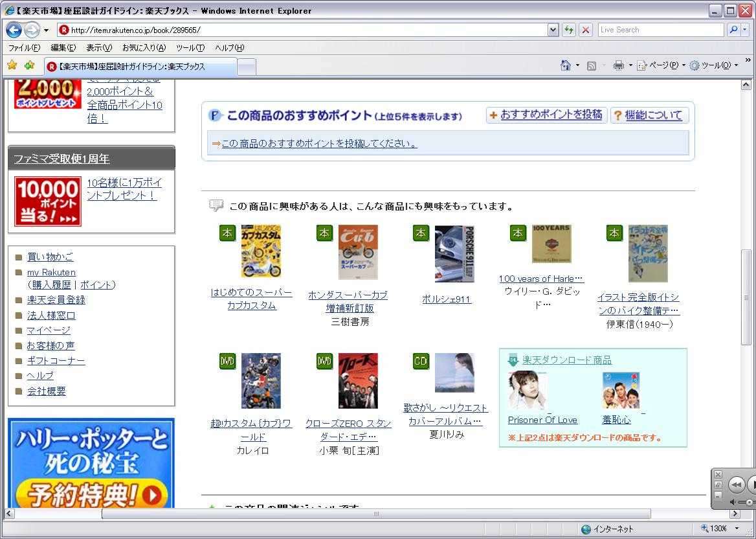Image resolution: width=756 pixels, height=539 pixels.
Task: Open the 100 years of Harle… link
Action: pyautogui.click(x=541, y=279)
